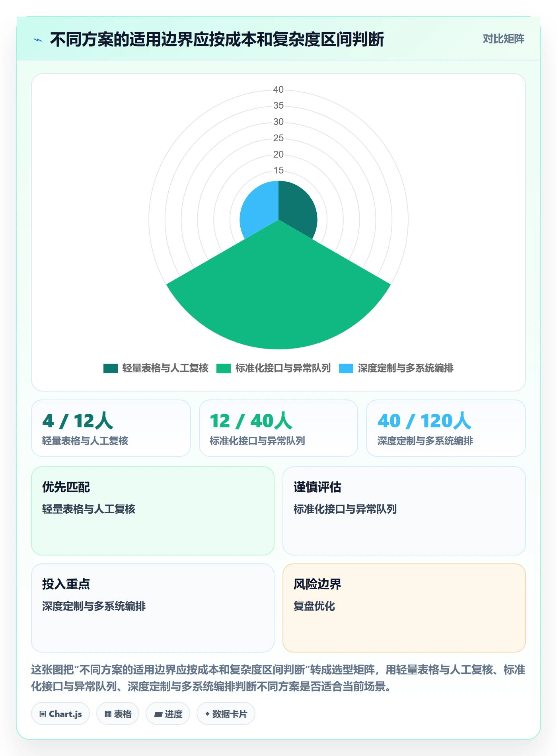Click the 优先匹配 card heading
The width and height of the screenshot is (557, 756).
point(66,487)
